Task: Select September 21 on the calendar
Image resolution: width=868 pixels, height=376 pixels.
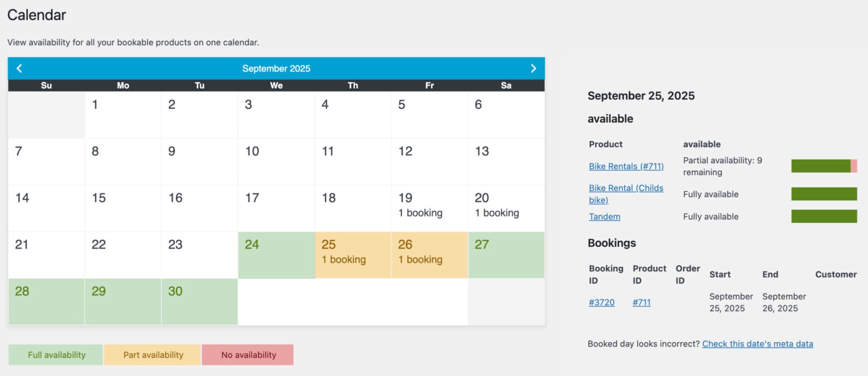Action: (46, 255)
